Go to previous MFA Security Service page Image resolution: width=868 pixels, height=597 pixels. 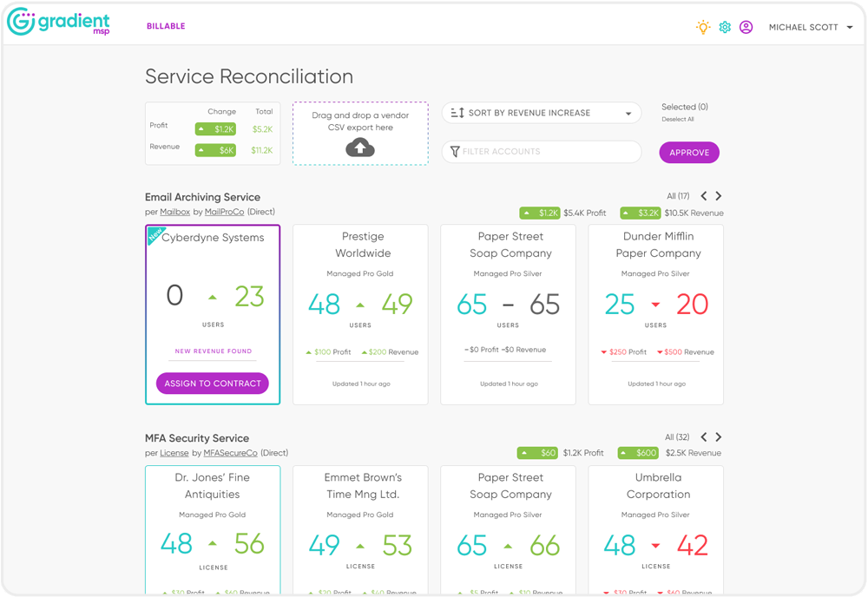coord(704,437)
